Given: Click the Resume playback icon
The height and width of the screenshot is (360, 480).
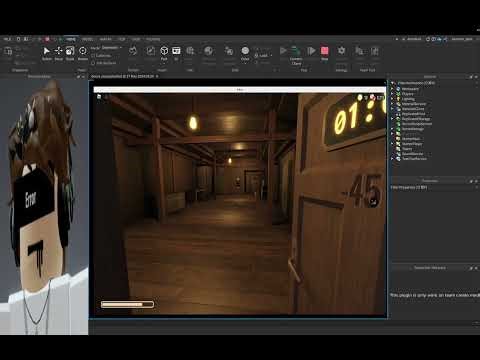Looking at the screenshot, I should pos(311,51).
